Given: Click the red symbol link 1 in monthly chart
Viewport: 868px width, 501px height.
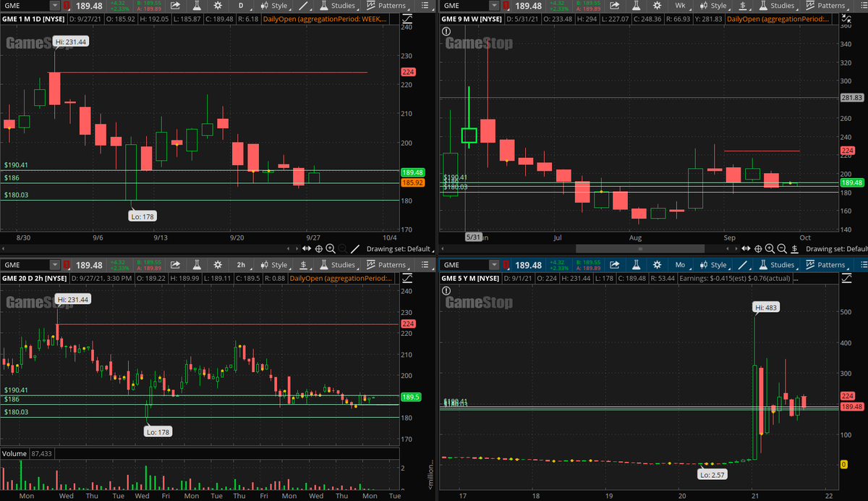Looking at the screenshot, I should (x=506, y=265).
